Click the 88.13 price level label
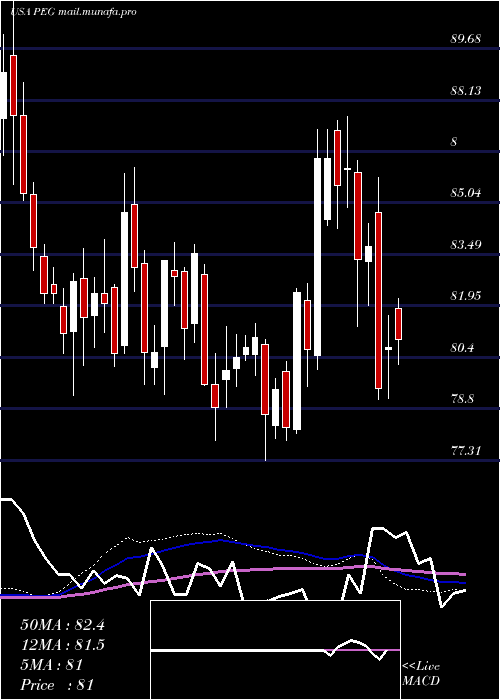 click(x=465, y=91)
